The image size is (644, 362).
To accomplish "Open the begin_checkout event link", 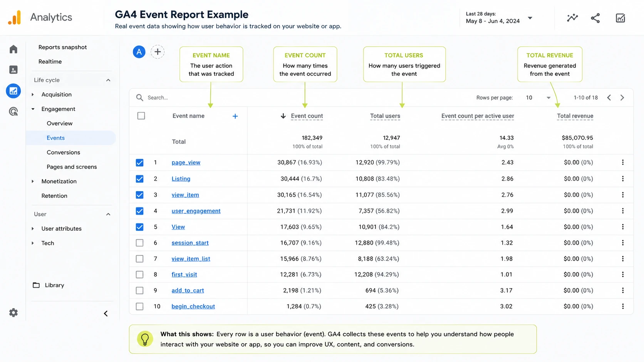I will [193, 306].
